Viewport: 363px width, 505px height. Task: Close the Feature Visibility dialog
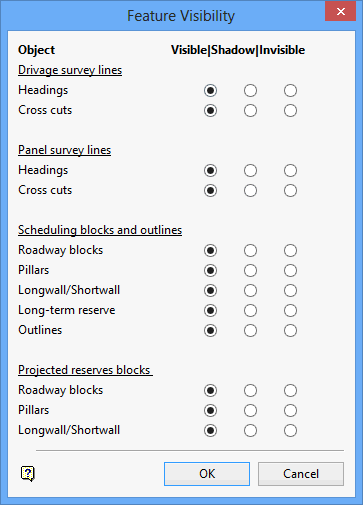coord(340,12)
